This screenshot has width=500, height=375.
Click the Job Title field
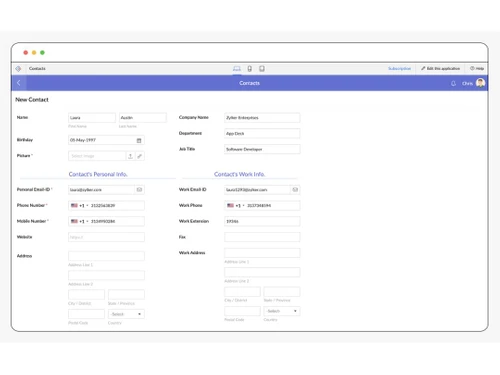(x=262, y=149)
